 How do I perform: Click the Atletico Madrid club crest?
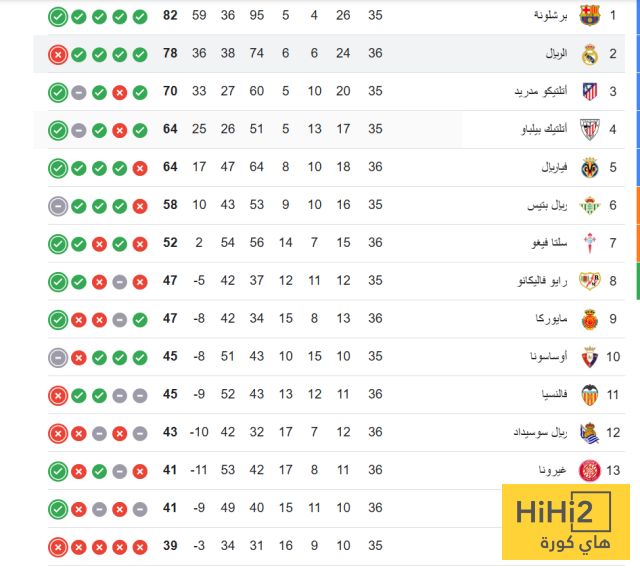pos(589,91)
